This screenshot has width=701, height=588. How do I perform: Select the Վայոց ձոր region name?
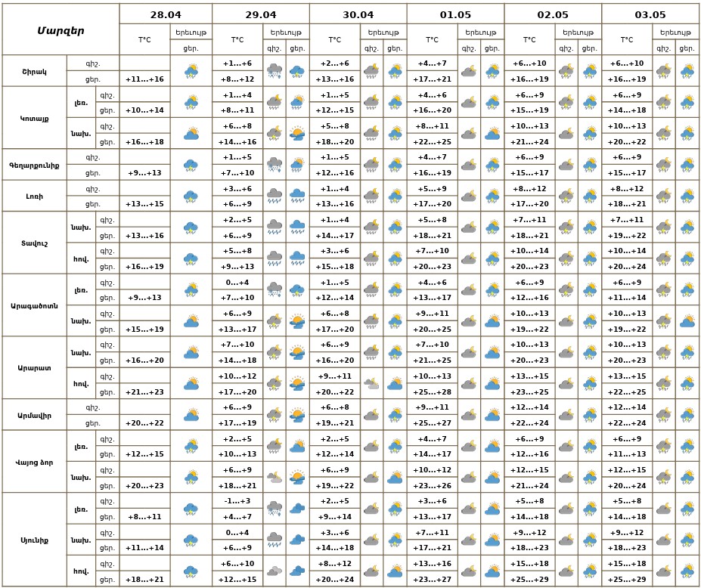(x=34, y=461)
